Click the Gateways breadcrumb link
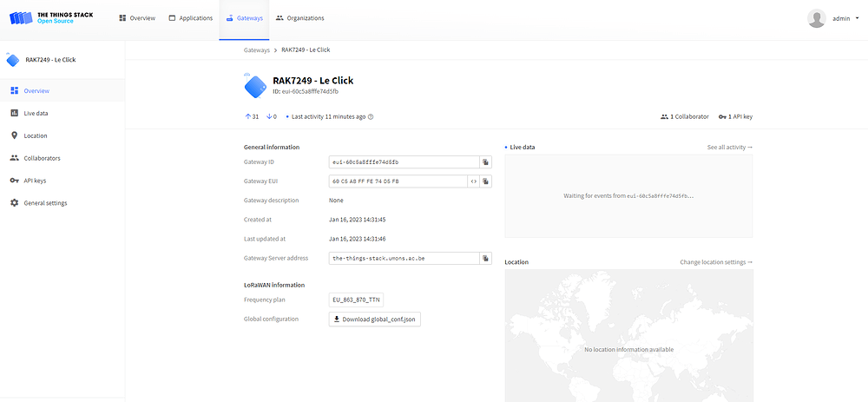Image resolution: width=868 pixels, height=402 pixels. click(256, 49)
